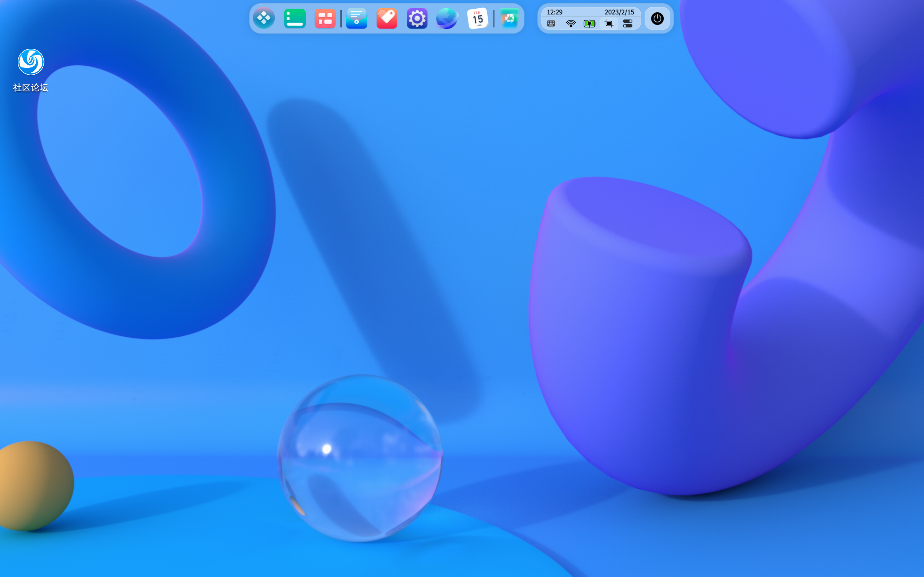Open the 社区论坛 community forum shortcut
Screen dimensions: 924x577
(31, 62)
